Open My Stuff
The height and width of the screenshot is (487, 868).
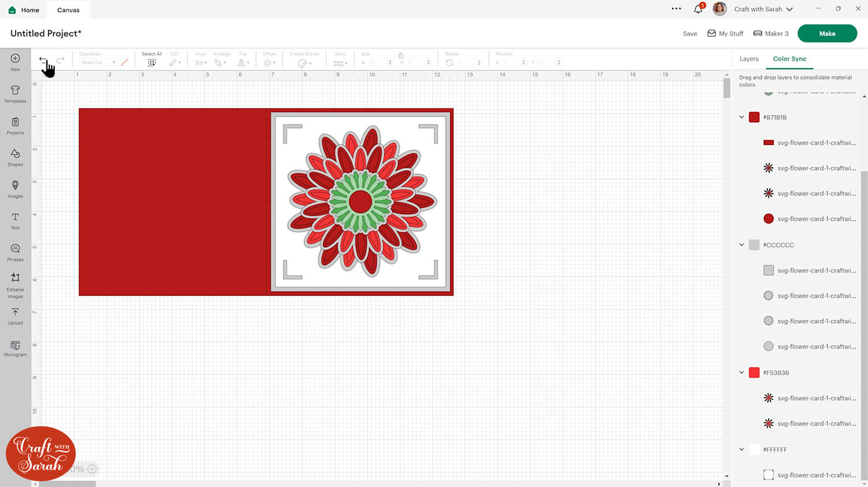coord(725,34)
